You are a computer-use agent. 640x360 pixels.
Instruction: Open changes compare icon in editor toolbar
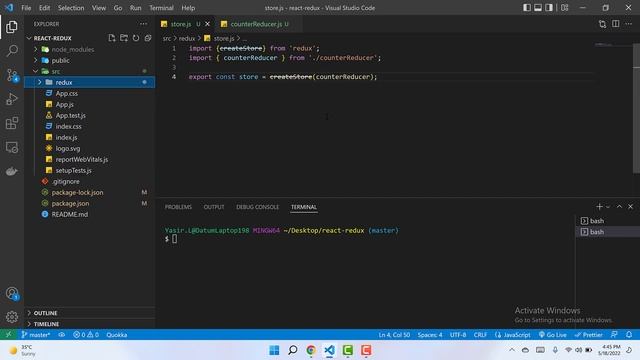pos(602,24)
